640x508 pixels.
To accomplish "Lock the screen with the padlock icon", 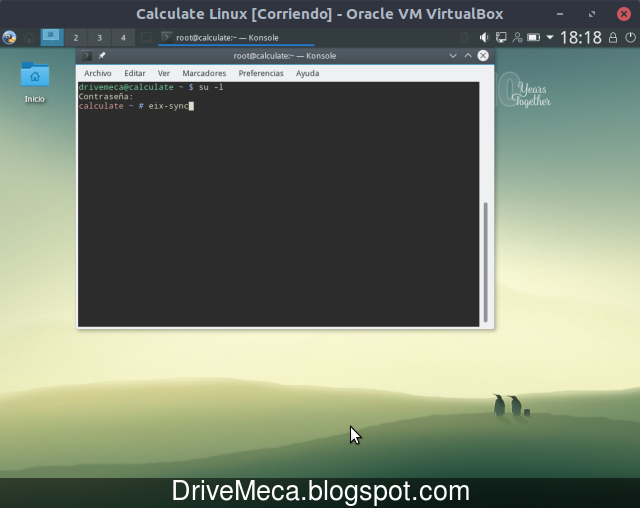I will [x=613, y=38].
